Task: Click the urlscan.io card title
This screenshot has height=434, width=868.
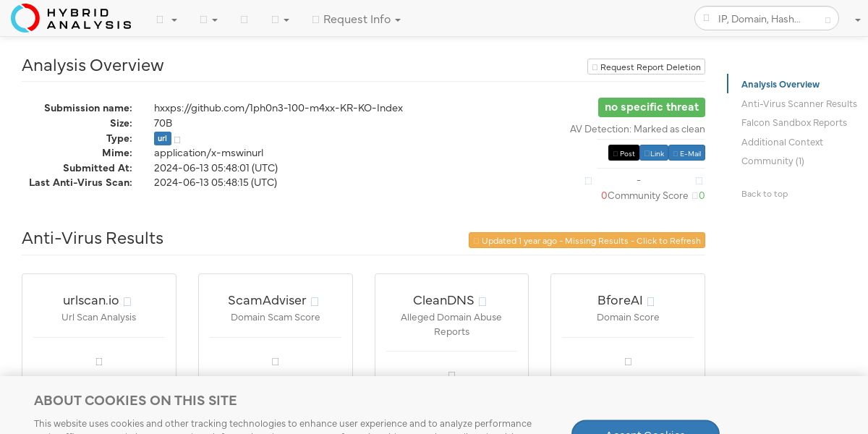Action: click(91, 300)
